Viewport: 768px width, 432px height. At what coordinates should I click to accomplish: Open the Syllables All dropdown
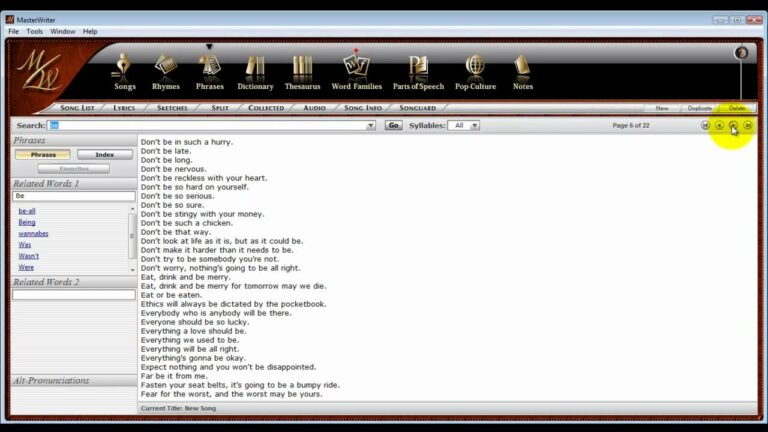click(464, 125)
